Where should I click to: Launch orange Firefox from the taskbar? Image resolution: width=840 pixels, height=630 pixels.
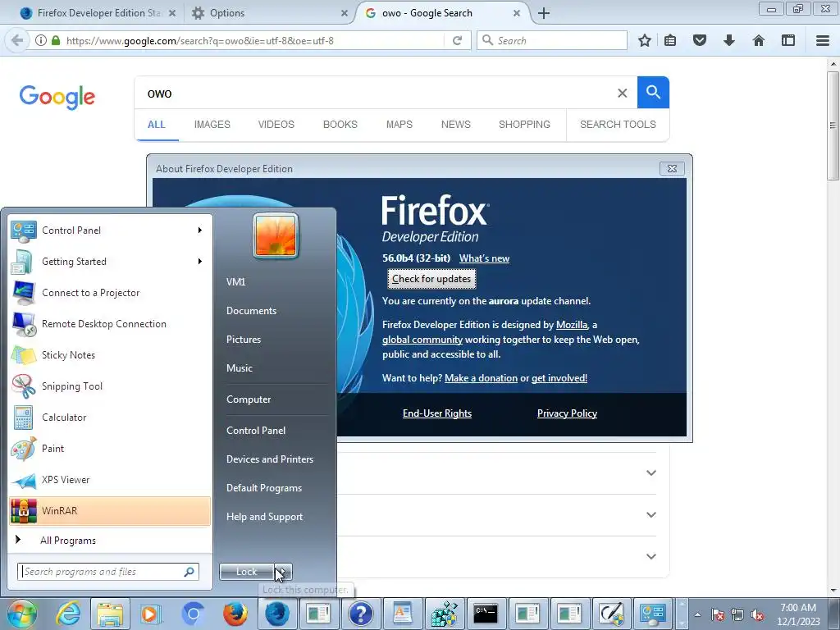235,614
